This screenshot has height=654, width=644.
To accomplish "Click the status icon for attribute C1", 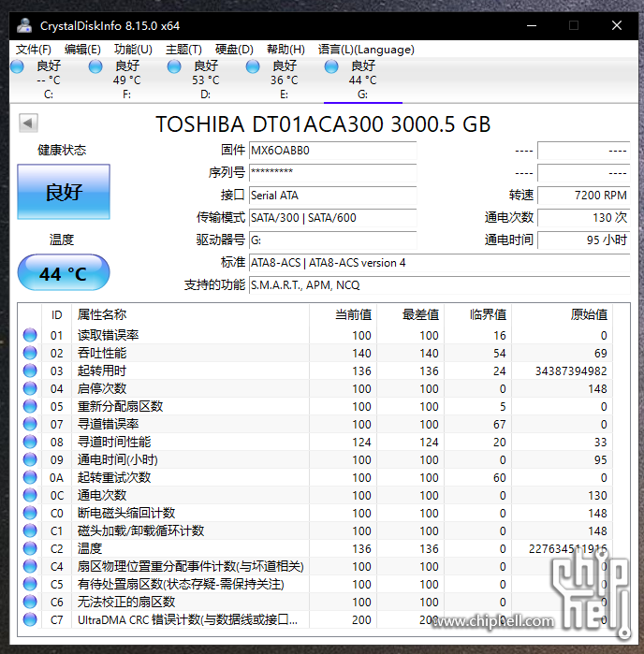I will coord(30,530).
